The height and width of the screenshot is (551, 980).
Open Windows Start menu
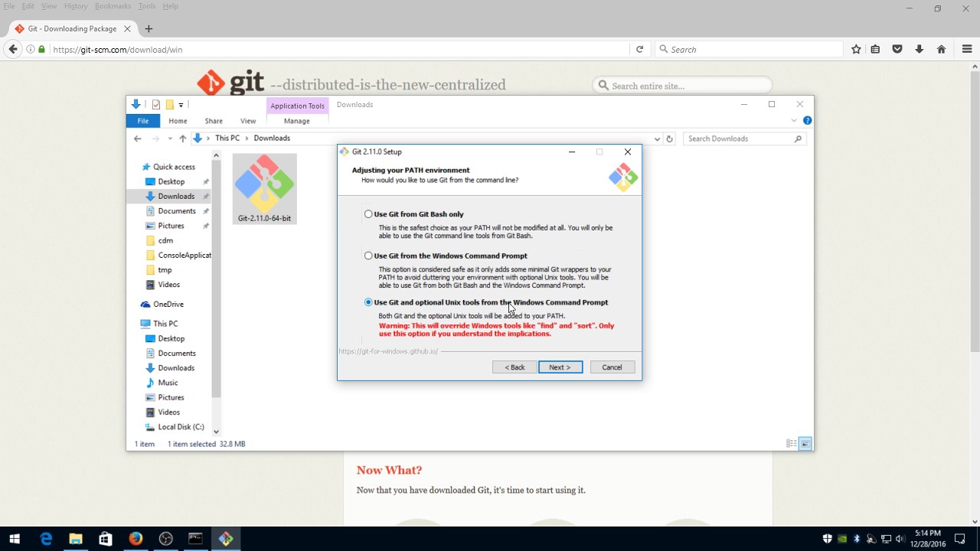15,539
